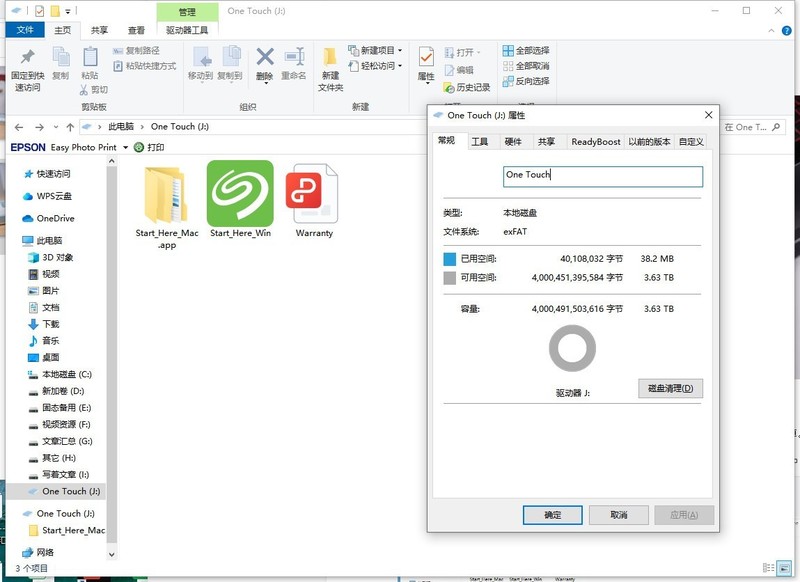Viewport: 800px width, 582px height.
Task: Click Select none in ribbon
Action: point(526,66)
